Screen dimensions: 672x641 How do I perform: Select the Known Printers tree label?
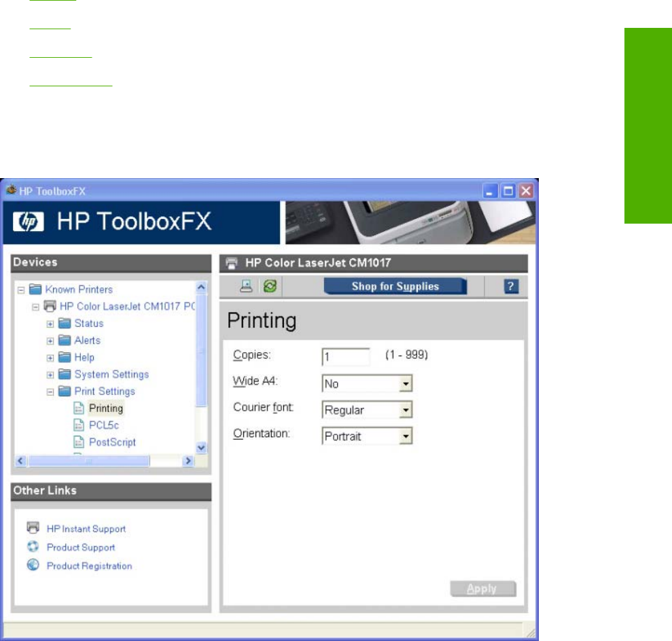(x=79, y=290)
